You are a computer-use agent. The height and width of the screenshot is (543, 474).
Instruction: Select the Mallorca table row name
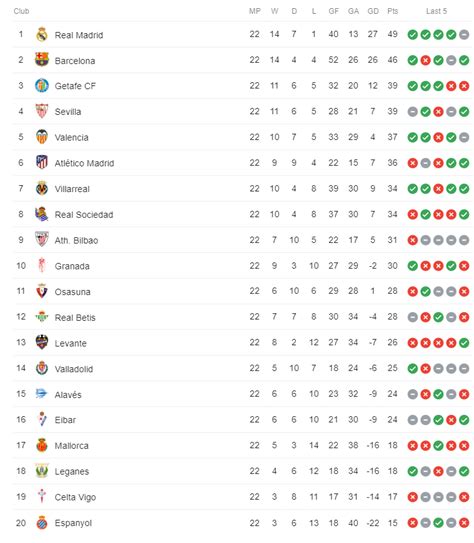point(71,445)
